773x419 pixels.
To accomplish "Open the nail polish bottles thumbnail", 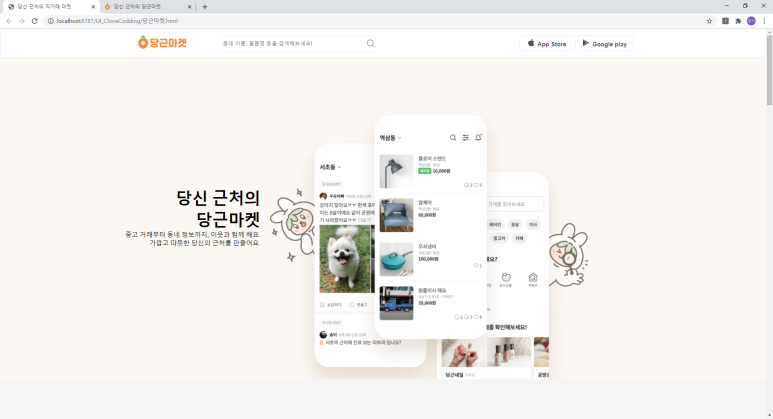I will [x=509, y=352].
